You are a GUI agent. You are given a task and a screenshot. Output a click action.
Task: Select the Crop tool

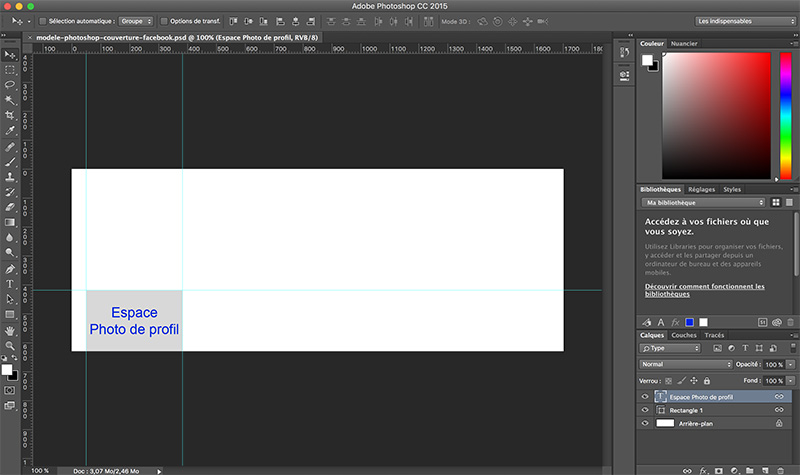tap(10, 115)
